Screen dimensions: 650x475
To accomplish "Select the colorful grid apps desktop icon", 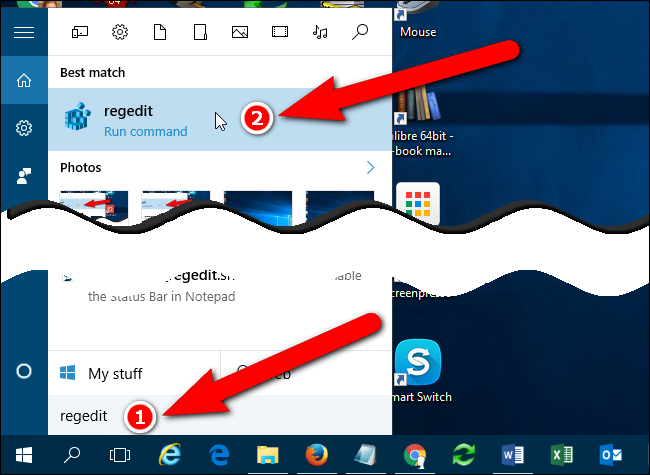I will click(418, 203).
